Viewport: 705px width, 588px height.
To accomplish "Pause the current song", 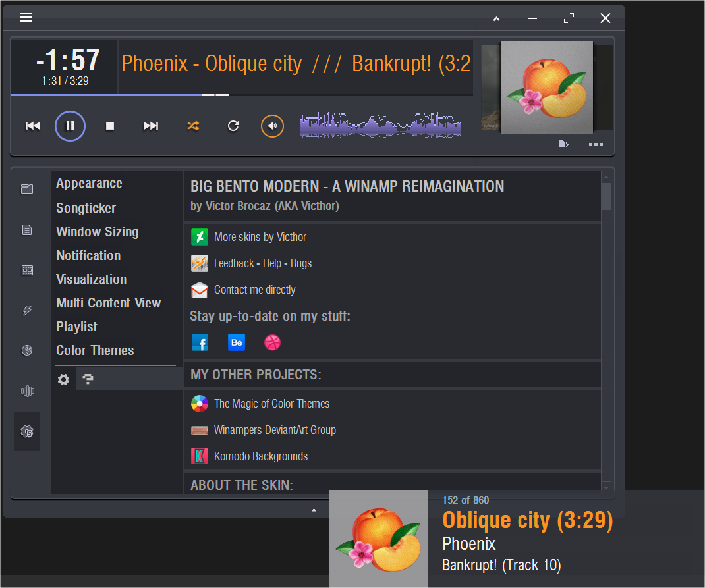I will [70, 126].
